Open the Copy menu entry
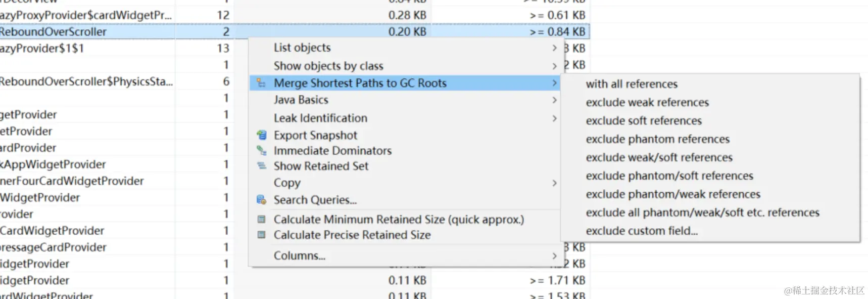 point(287,183)
